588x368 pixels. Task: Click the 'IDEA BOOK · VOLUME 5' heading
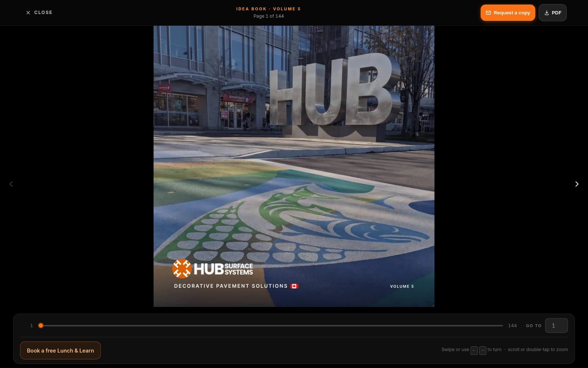269,9
